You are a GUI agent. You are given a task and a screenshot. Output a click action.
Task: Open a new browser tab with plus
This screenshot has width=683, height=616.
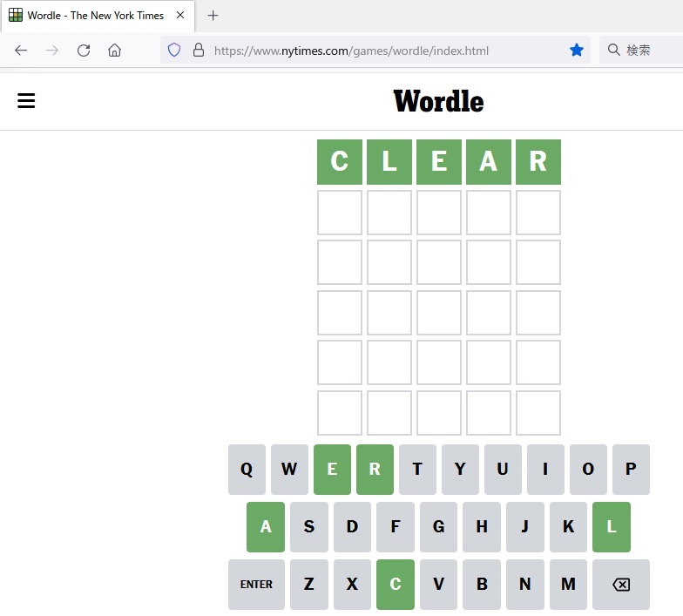[x=213, y=16]
